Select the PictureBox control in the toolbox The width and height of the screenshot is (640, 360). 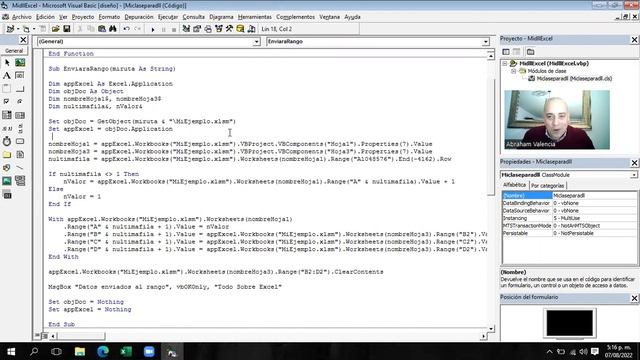tap(20, 62)
